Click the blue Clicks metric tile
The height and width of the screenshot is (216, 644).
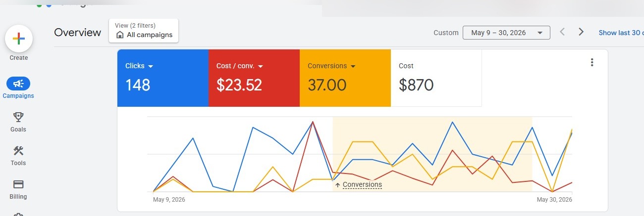[x=163, y=78]
